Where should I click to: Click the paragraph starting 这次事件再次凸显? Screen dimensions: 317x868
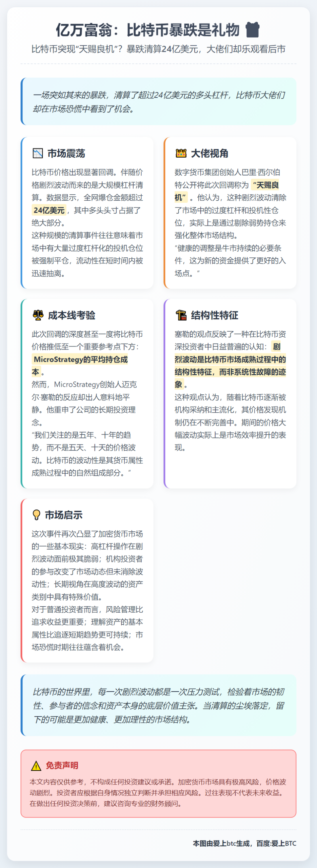[x=87, y=565]
